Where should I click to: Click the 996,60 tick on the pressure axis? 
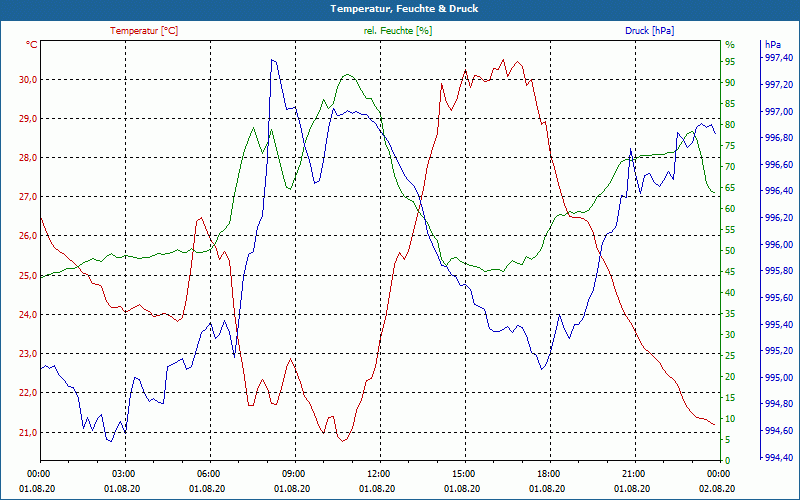(x=779, y=164)
